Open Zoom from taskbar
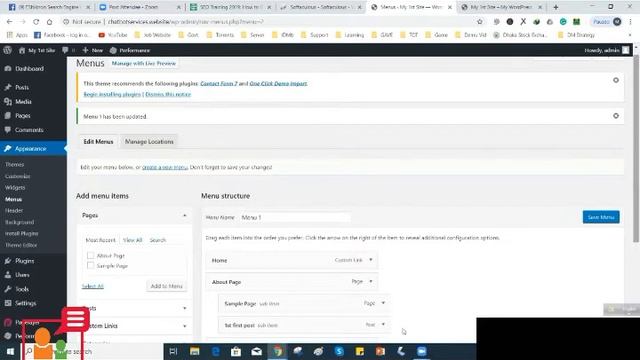 click(422, 351)
